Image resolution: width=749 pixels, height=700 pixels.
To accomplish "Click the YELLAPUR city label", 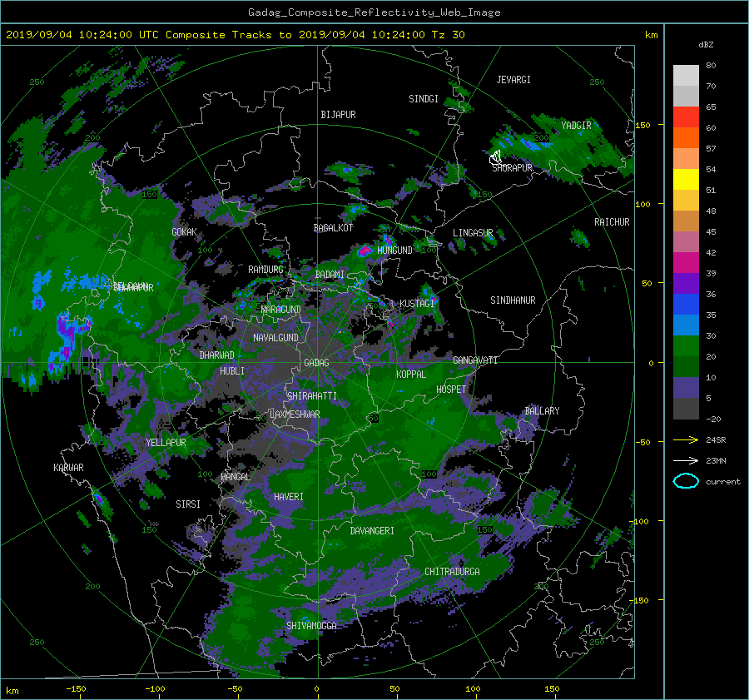I will (x=166, y=443).
